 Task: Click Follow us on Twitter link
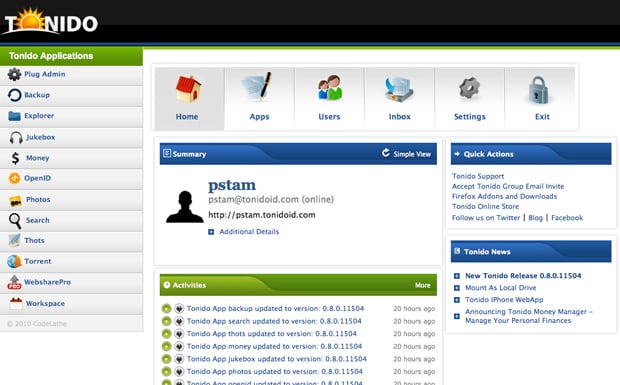(486, 218)
